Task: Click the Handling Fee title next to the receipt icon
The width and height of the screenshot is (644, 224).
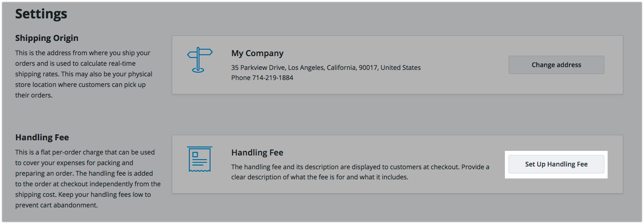Action: tap(257, 153)
